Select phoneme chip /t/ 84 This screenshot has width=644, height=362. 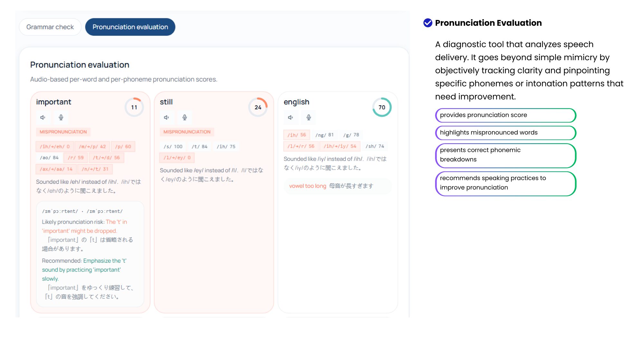tap(200, 146)
